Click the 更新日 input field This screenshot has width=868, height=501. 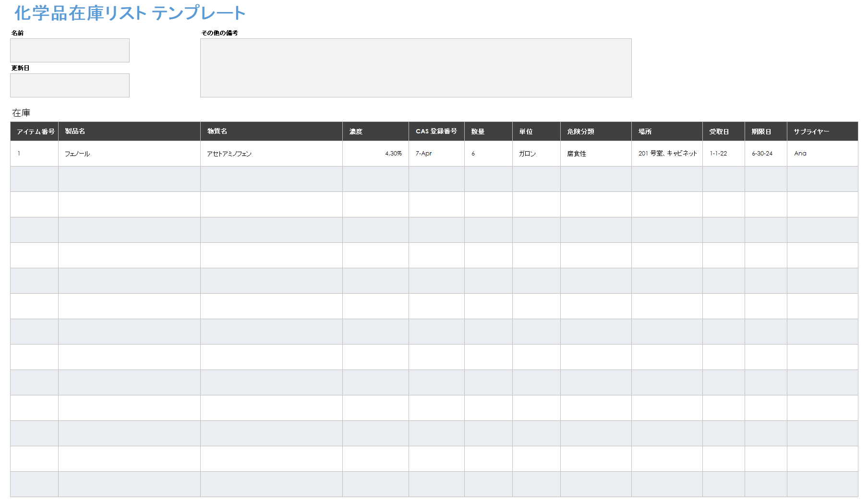coord(70,85)
